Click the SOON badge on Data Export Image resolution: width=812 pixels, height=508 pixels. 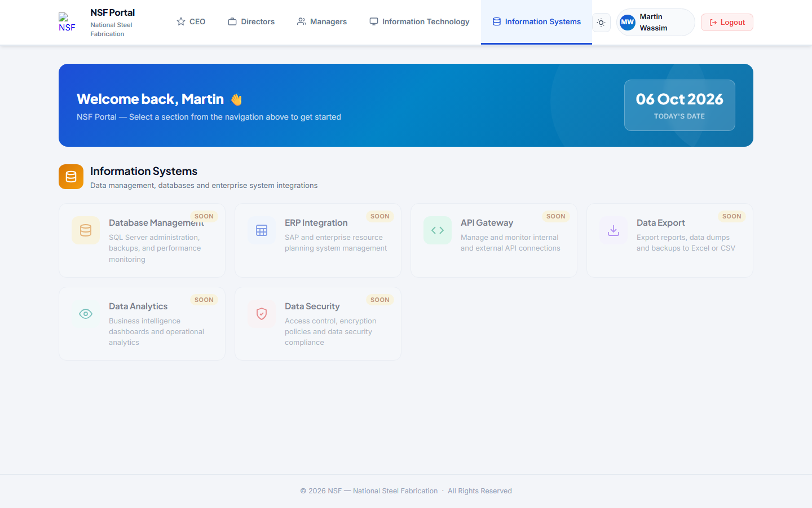pos(732,216)
